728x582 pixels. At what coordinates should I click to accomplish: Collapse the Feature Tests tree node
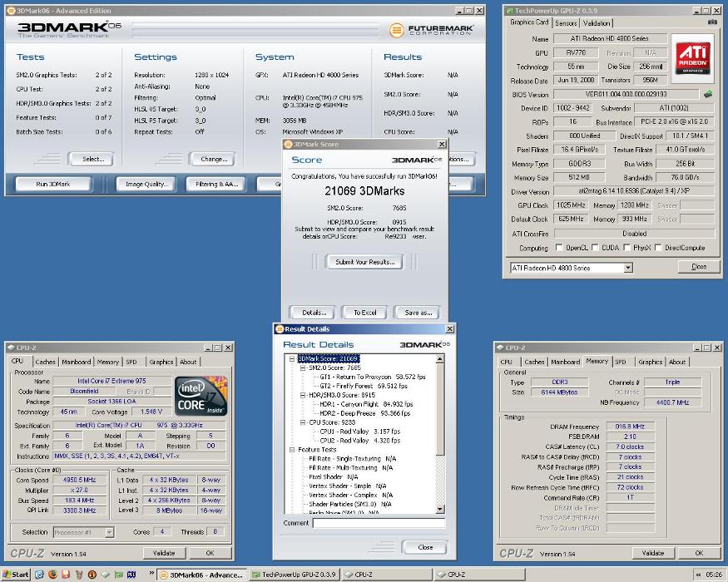click(x=292, y=450)
